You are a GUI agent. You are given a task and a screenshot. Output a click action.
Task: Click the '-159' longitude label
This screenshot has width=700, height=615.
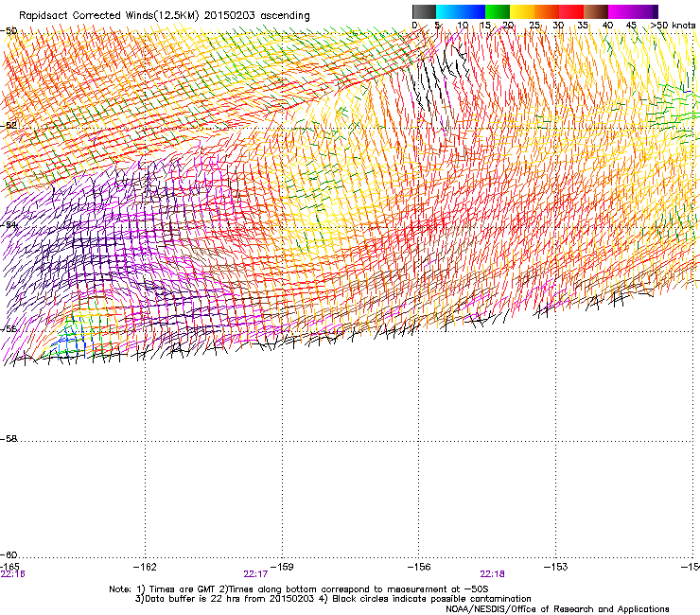pos(282,567)
